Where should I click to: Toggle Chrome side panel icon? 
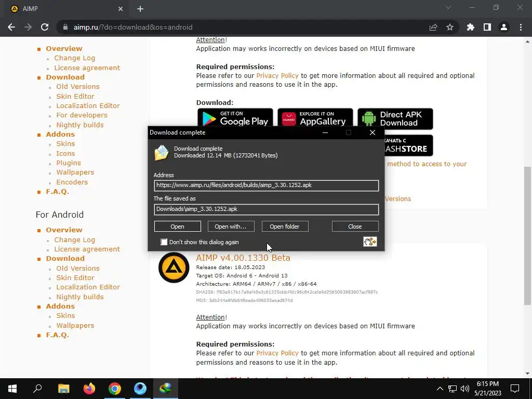point(487,27)
